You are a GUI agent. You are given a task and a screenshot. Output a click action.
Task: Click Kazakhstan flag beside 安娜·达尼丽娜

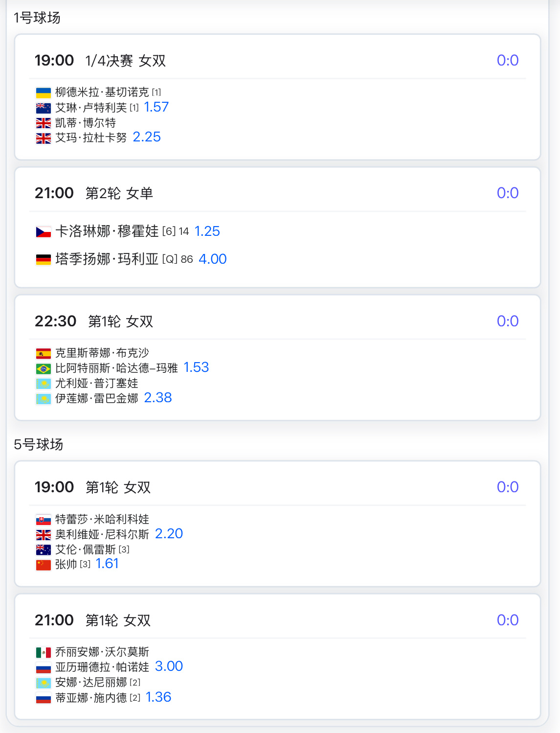point(44,683)
